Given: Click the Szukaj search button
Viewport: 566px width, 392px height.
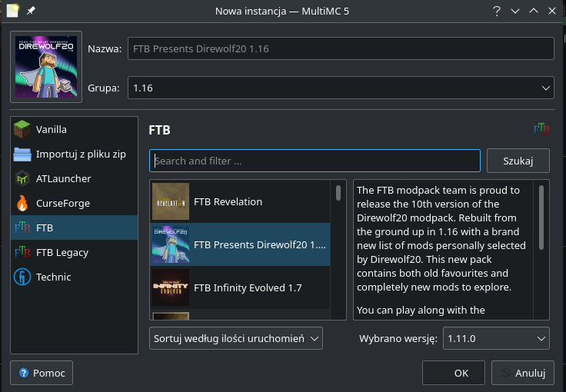Looking at the screenshot, I should coord(518,161).
